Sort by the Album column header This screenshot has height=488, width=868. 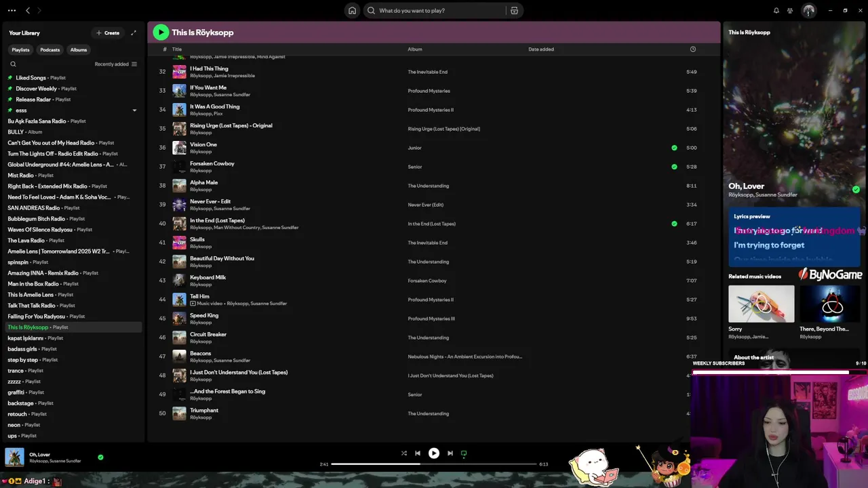point(415,49)
